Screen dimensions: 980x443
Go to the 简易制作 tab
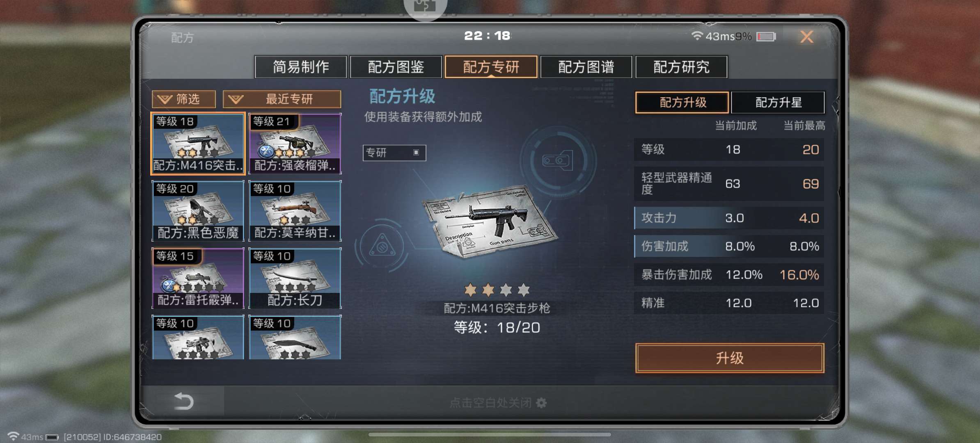click(301, 66)
